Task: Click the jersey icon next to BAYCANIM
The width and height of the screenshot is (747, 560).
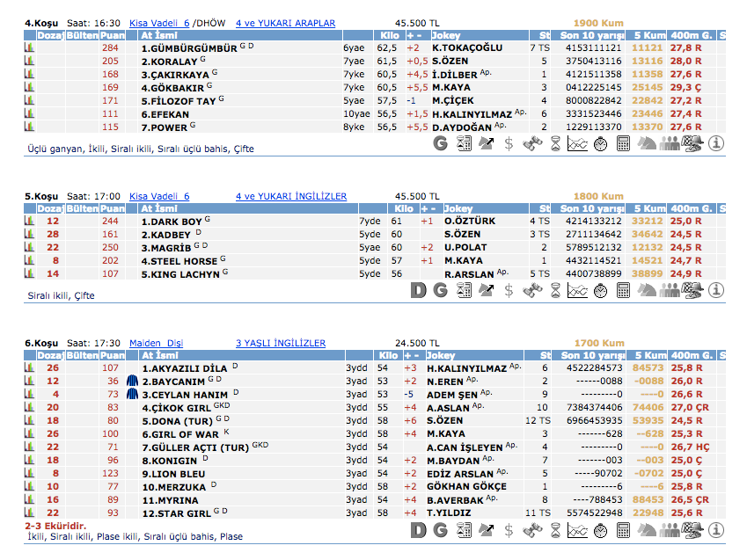Action: pyautogui.click(x=132, y=382)
